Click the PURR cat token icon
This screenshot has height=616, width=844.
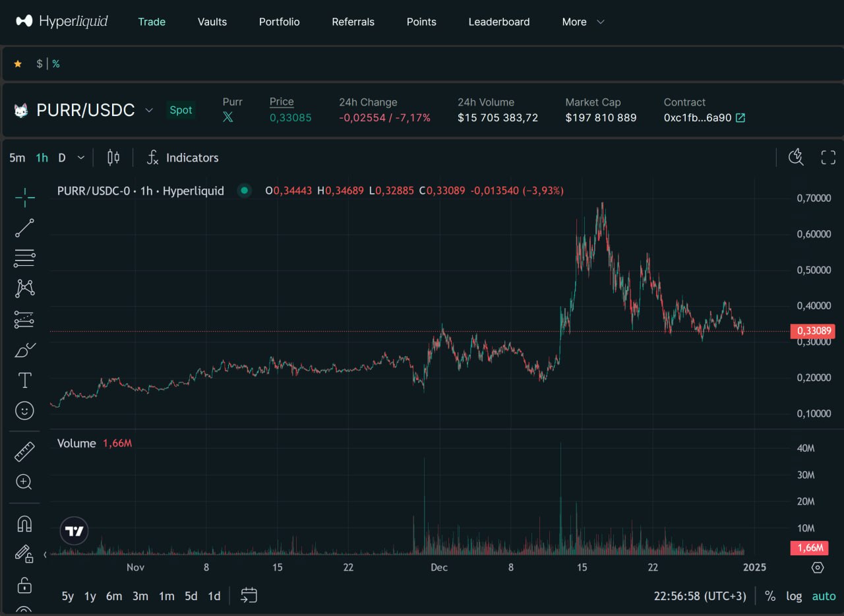click(x=21, y=110)
